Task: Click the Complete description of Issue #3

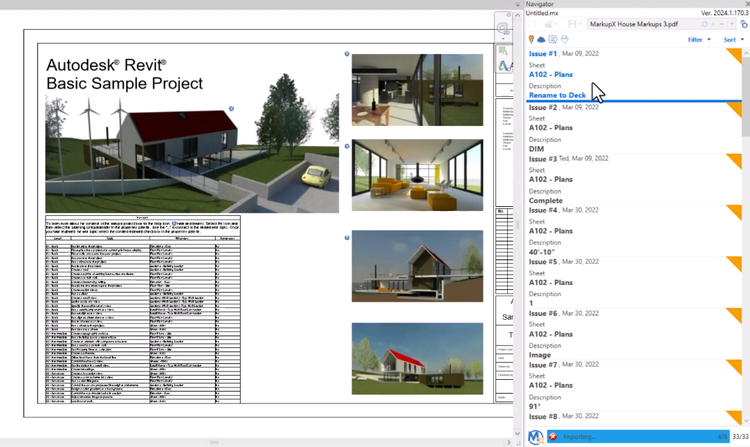Action: [546, 200]
